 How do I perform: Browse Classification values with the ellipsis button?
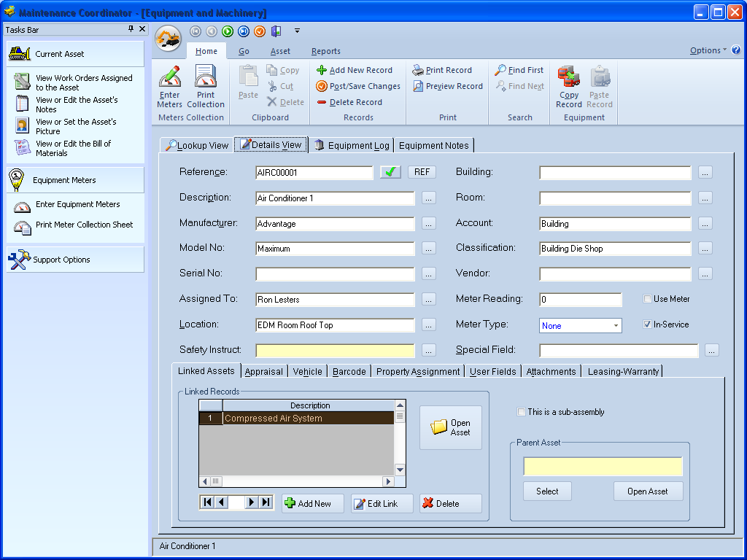705,249
